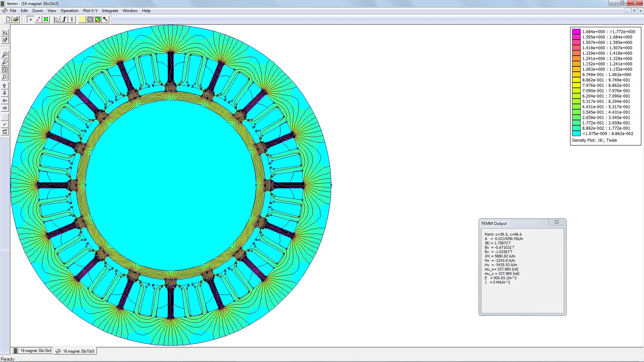Click the cyan bottom legend swatch

click(576, 134)
